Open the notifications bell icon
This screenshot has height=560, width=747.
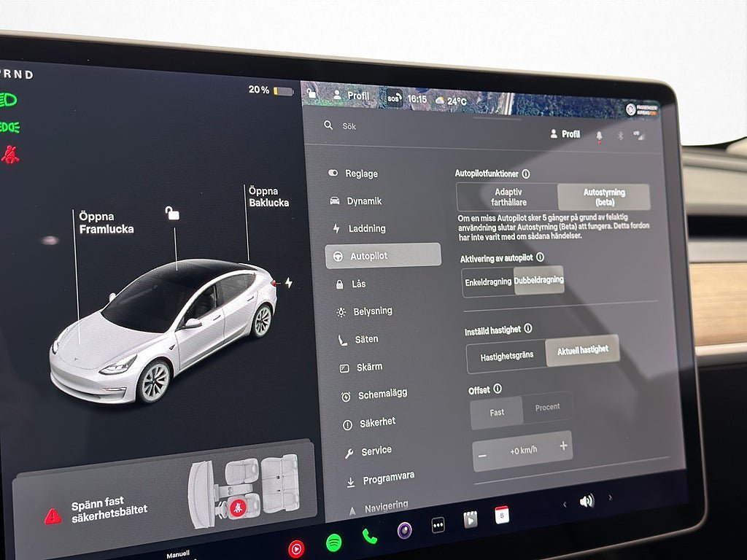(x=600, y=136)
